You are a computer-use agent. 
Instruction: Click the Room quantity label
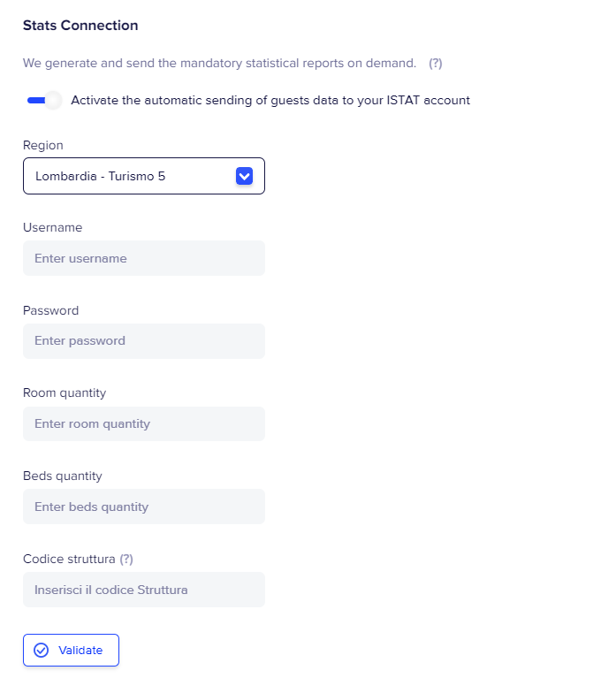[x=65, y=392]
